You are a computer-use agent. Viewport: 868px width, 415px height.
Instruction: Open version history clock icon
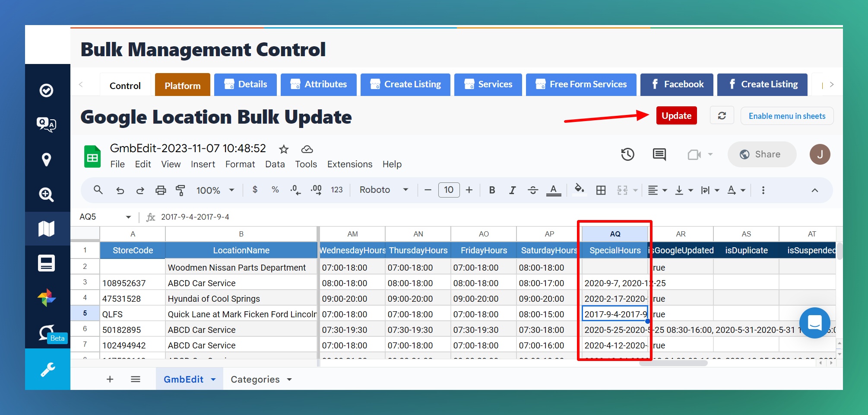627,154
